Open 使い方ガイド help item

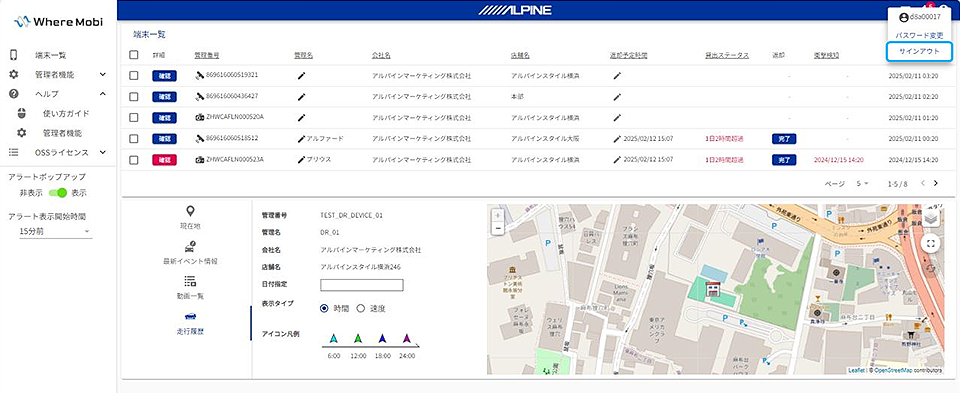click(66, 113)
